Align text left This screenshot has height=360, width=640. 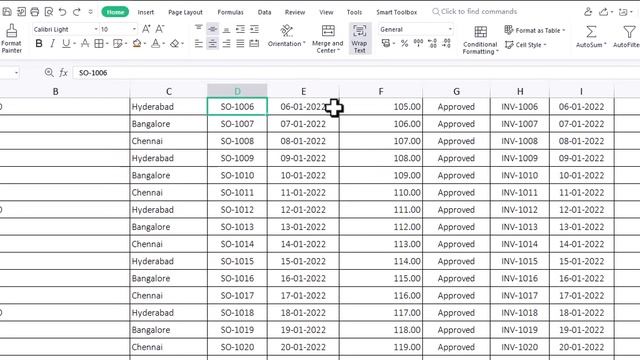point(199,43)
